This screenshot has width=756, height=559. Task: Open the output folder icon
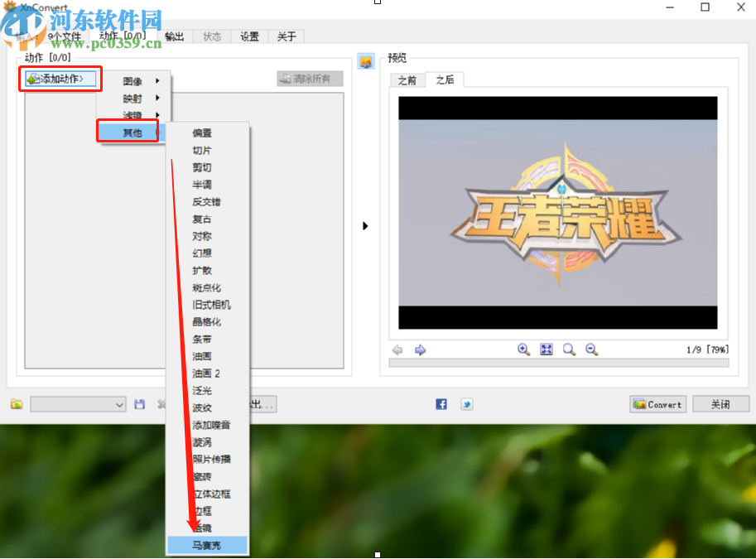tap(15, 403)
